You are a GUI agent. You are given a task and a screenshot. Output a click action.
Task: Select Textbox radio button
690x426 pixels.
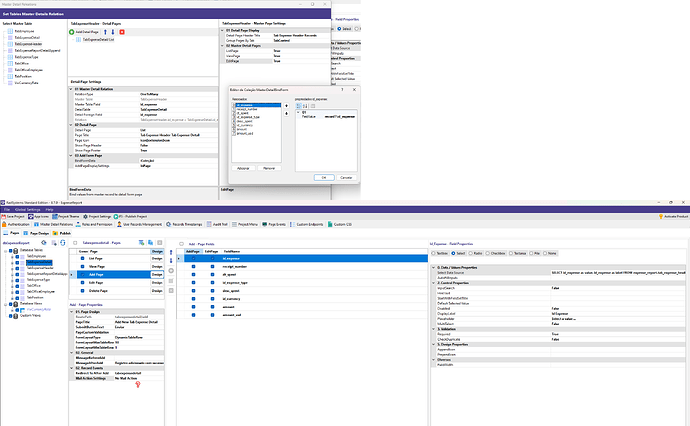433,253
